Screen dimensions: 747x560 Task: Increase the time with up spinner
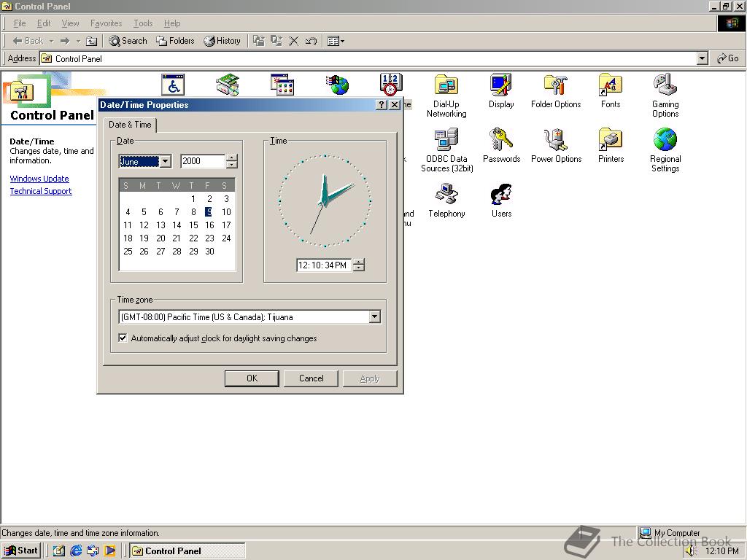tap(359, 262)
